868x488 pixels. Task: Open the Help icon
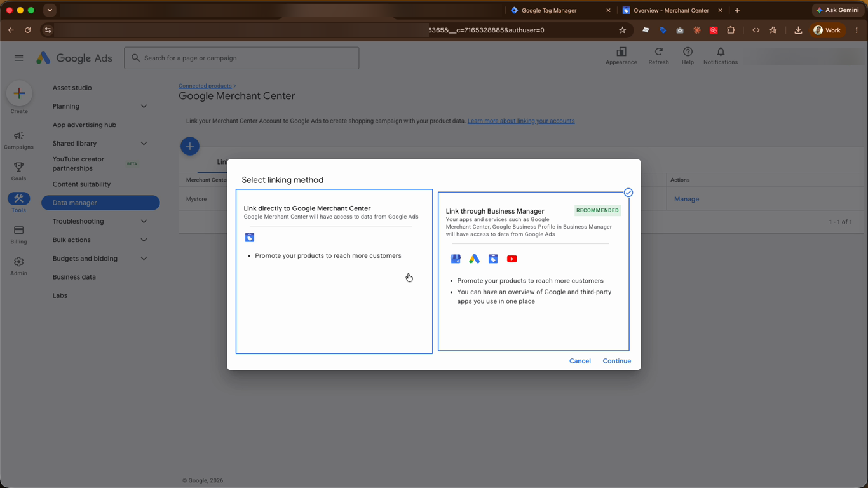[688, 52]
